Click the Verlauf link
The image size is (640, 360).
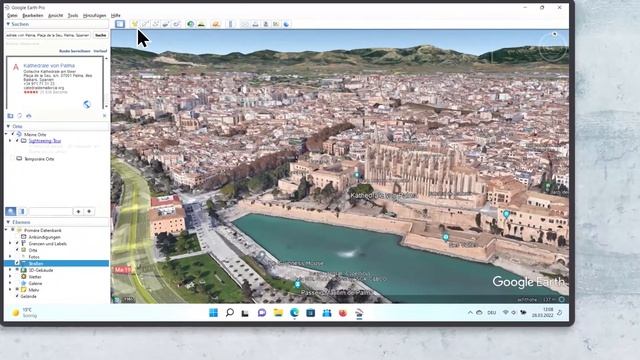(100, 51)
